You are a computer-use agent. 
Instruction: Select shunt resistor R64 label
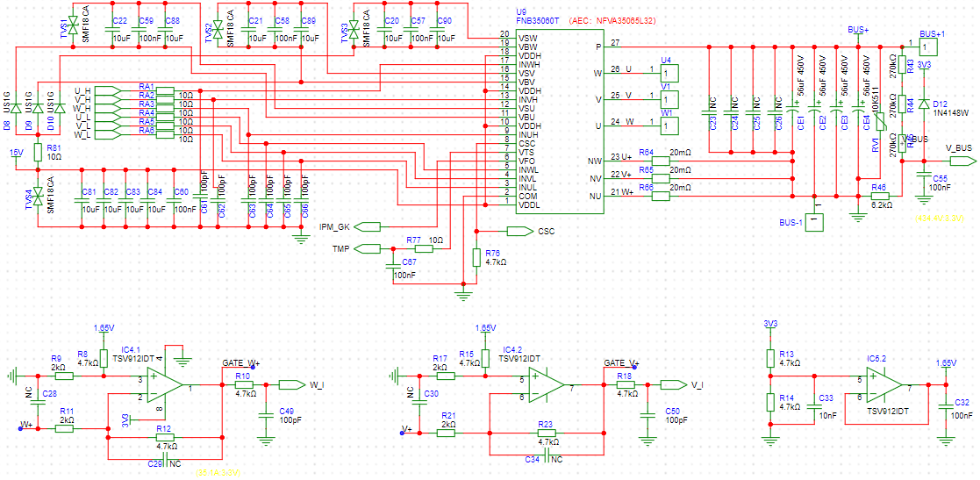(646, 153)
